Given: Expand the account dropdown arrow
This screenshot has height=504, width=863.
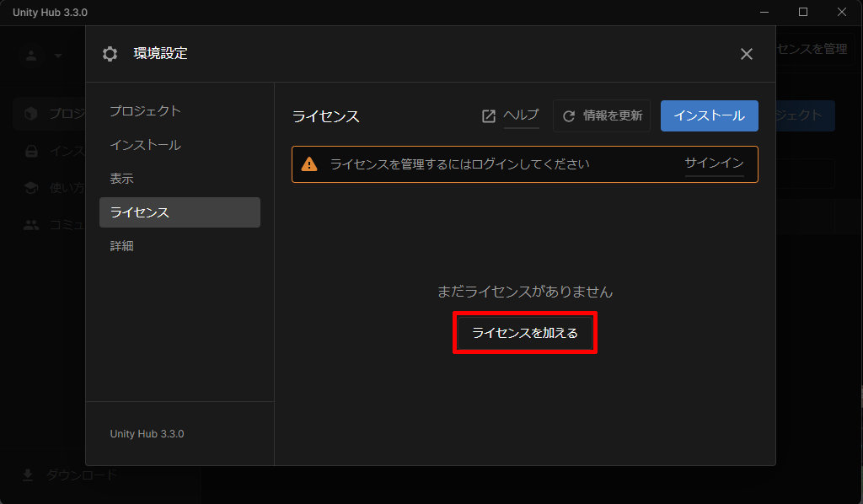Looking at the screenshot, I should (58, 56).
